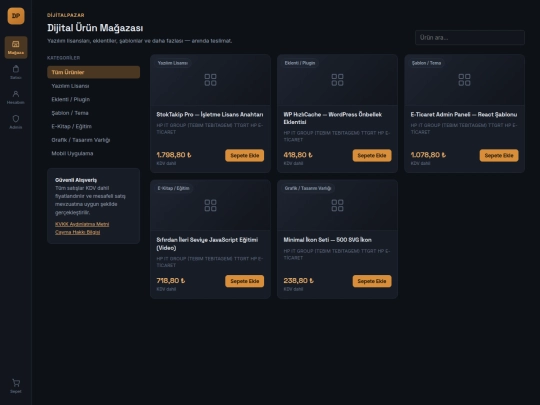Add Minimal İkon Seti to cart
The height and width of the screenshot is (405, 540).
[x=372, y=281]
